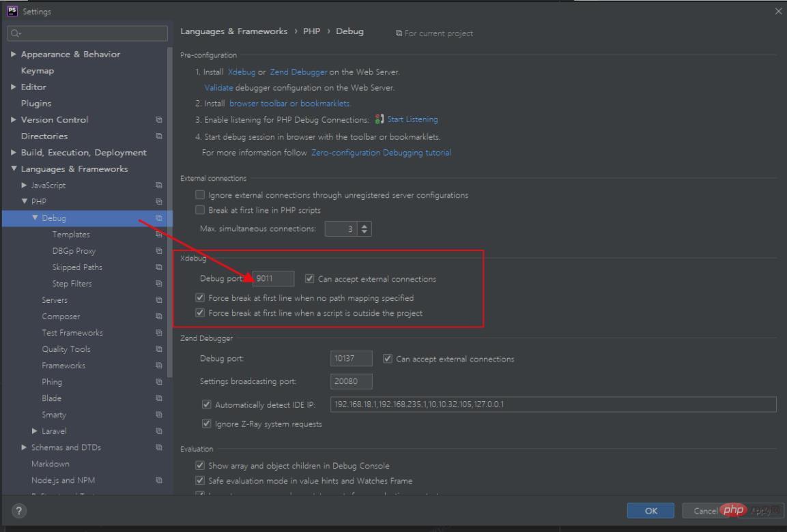This screenshot has height=532, width=787.
Task: Toggle Automatically detect IDE IP checkbox
Action: tap(206, 404)
